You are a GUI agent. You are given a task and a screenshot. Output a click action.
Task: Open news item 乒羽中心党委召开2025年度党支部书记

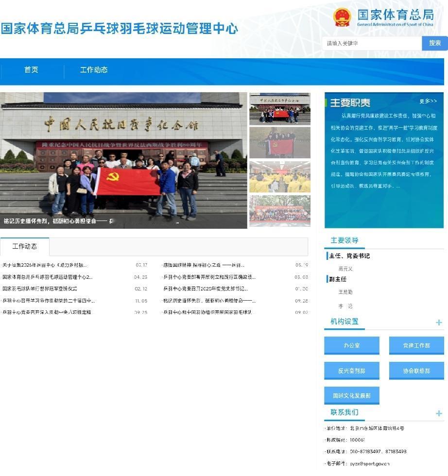(206, 289)
